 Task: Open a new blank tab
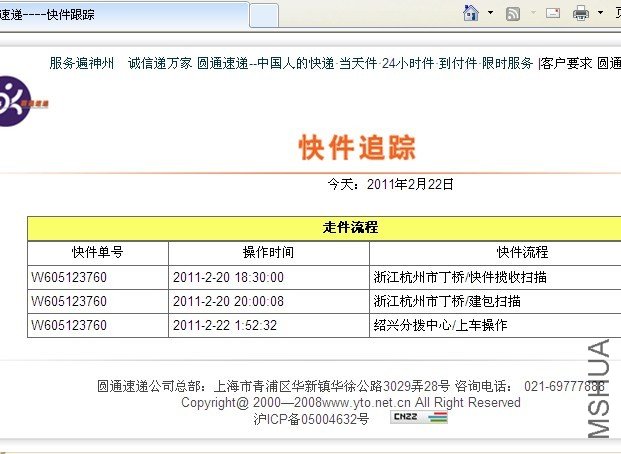263,15
